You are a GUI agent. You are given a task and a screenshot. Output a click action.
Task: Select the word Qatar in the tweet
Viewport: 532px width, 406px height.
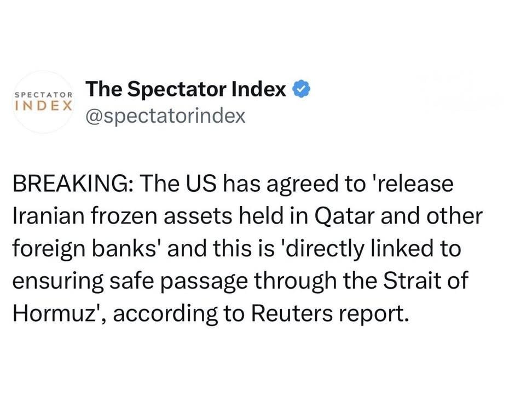point(345,216)
